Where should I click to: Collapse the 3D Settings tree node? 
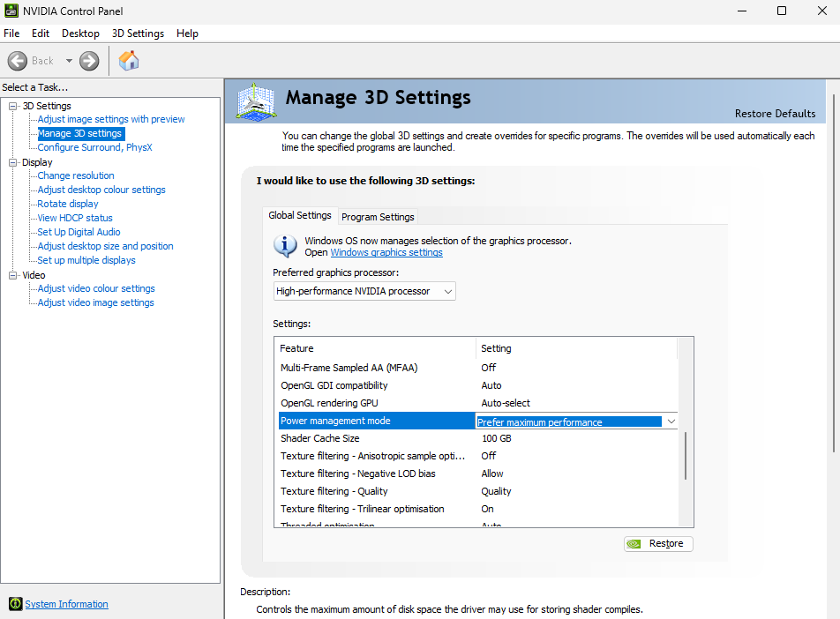13,106
